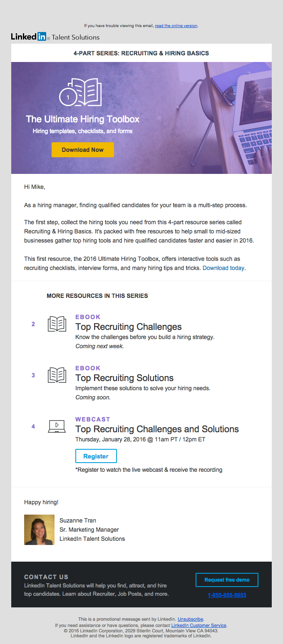Click The Ultimate Hiring Toolbox banner title

[x=82, y=119]
